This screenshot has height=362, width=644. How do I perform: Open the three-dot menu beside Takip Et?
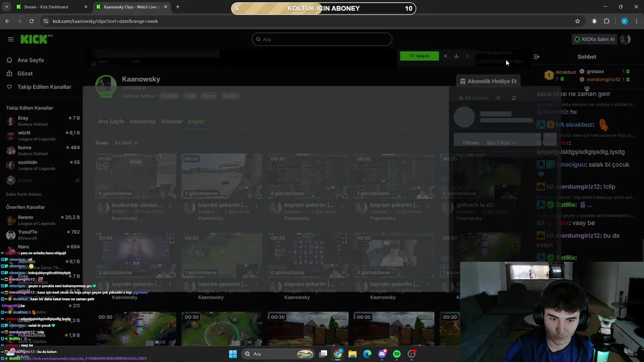click(467, 56)
